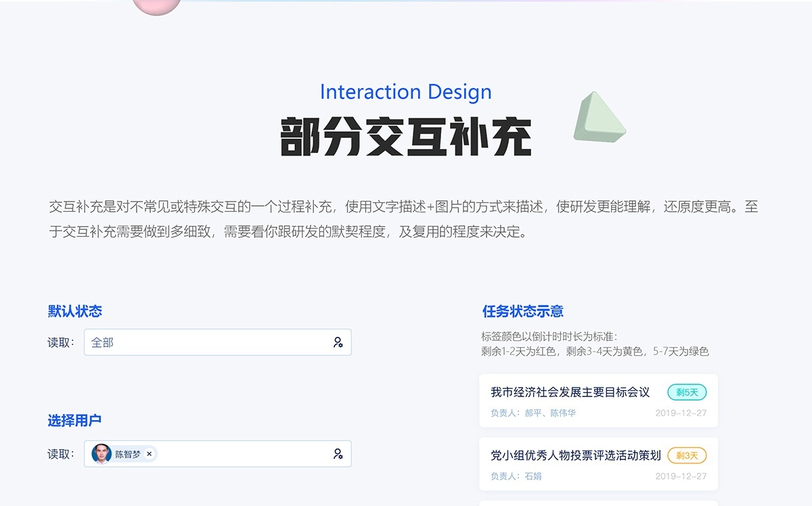Click user picker icon in 默认状态 field
812x506 pixels.
[338, 342]
